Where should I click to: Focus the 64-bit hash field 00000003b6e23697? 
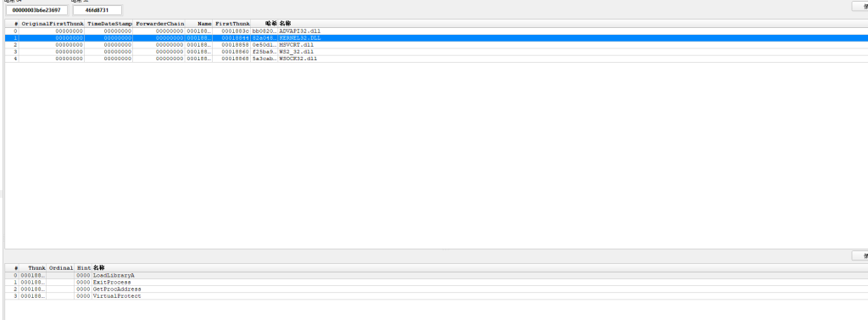36,10
